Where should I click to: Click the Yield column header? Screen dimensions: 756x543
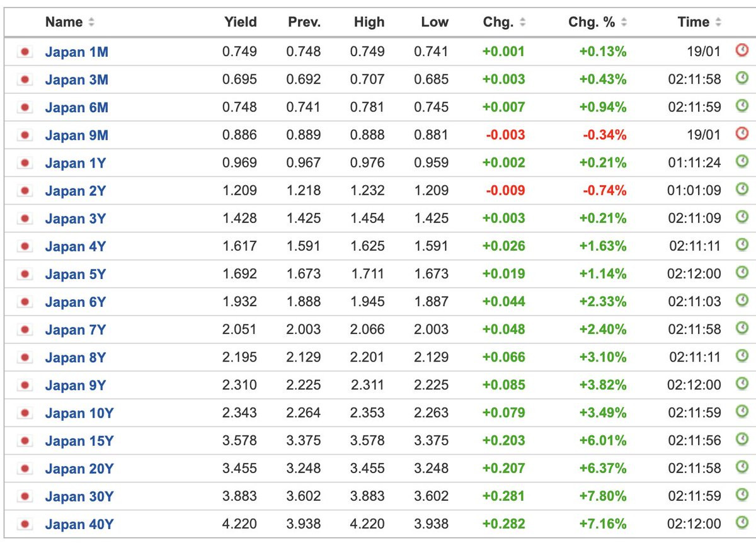(x=241, y=22)
